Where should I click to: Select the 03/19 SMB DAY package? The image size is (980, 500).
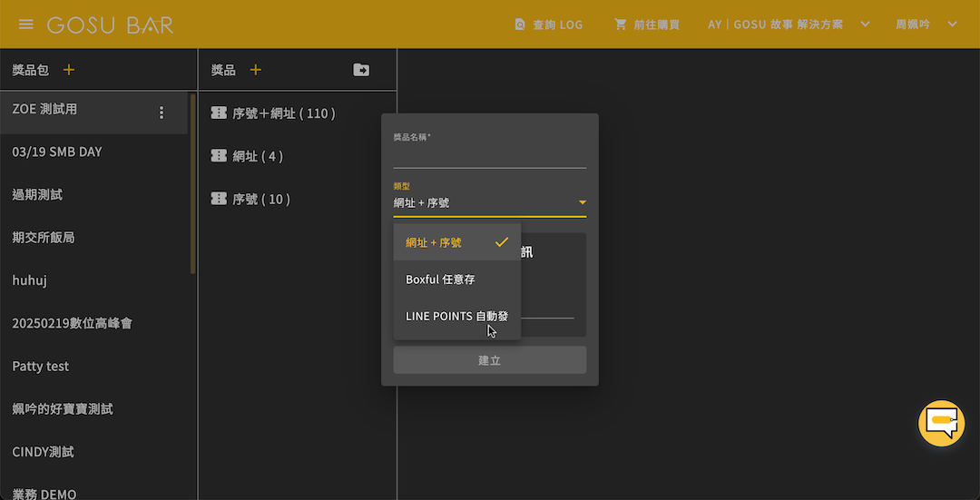(x=93, y=152)
